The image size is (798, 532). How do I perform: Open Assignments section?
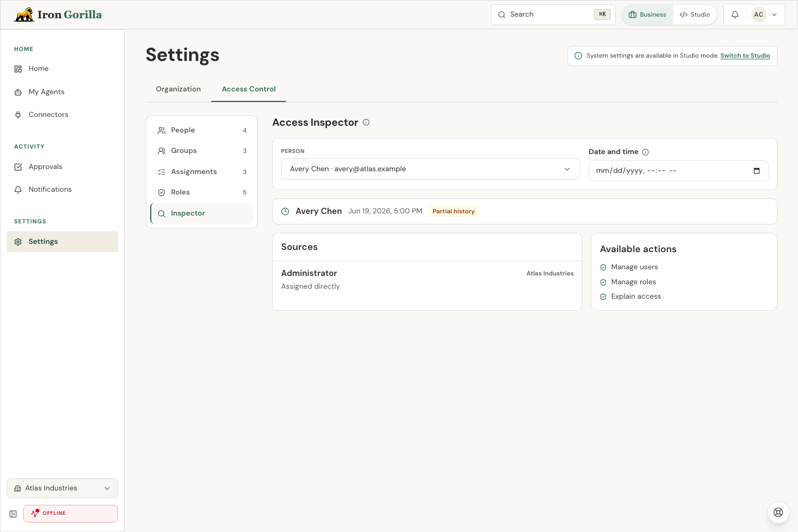pos(202,172)
